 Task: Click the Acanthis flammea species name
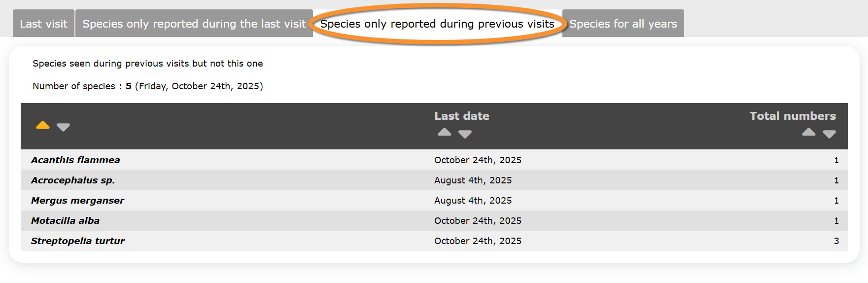pyautogui.click(x=75, y=160)
